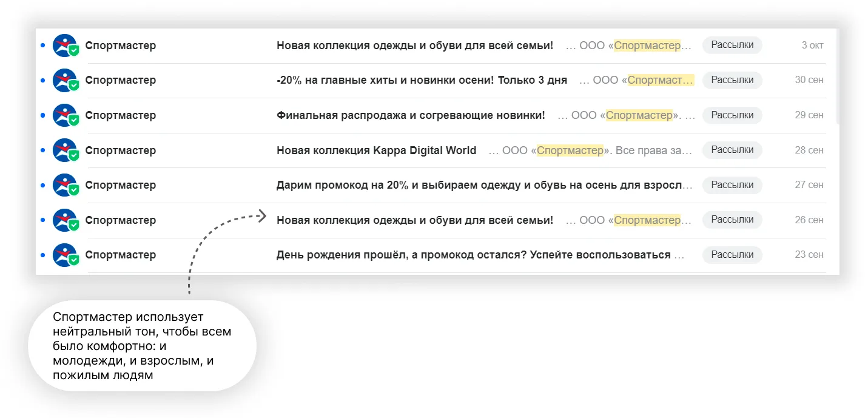Click sender name Спортмастер in the 26 сен row

click(x=121, y=220)
